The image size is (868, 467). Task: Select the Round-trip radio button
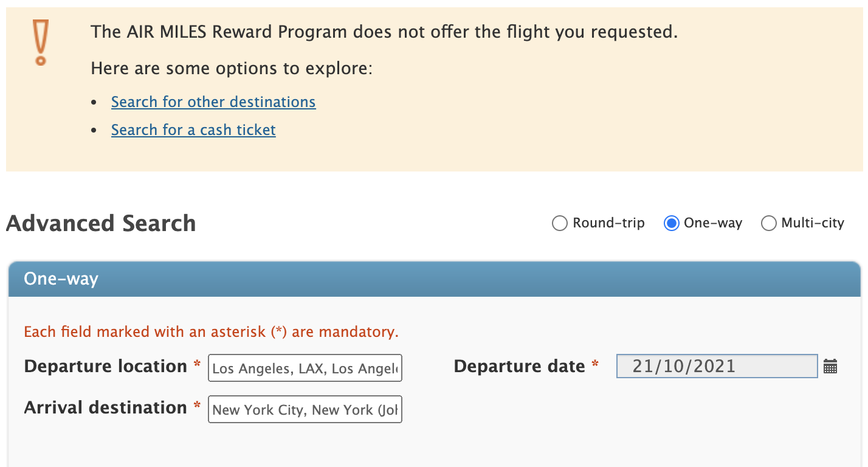coord(559,223)
